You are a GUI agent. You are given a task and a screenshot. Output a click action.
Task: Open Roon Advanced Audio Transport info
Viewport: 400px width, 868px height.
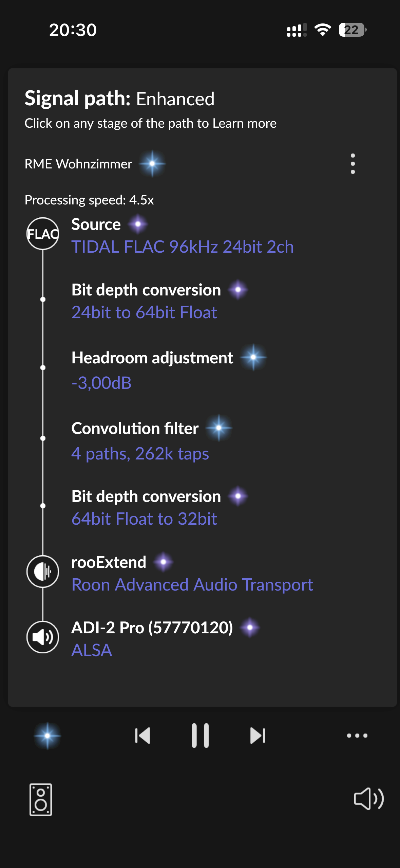coord(192,584)
